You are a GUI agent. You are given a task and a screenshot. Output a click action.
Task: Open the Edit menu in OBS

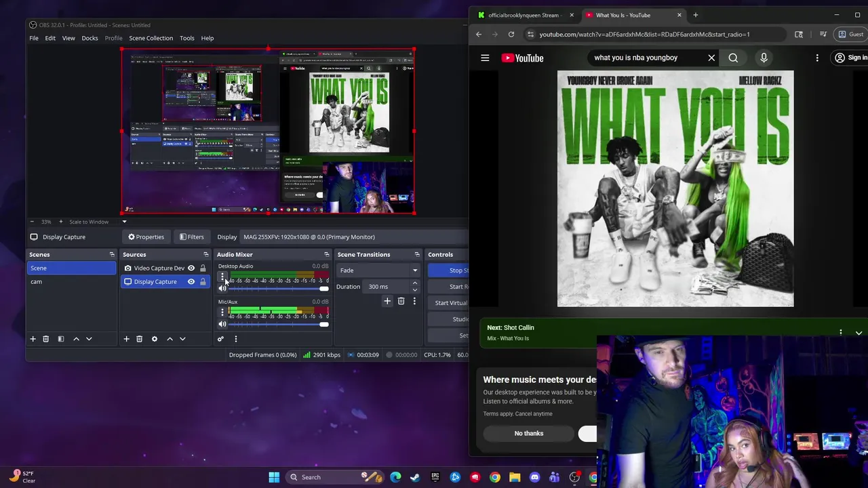click(x=50, y=38)
